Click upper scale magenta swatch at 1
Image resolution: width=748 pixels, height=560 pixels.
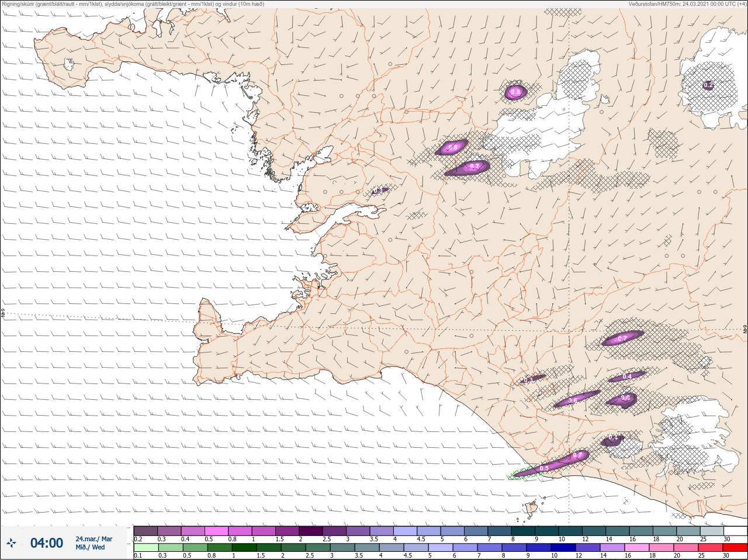264,531
